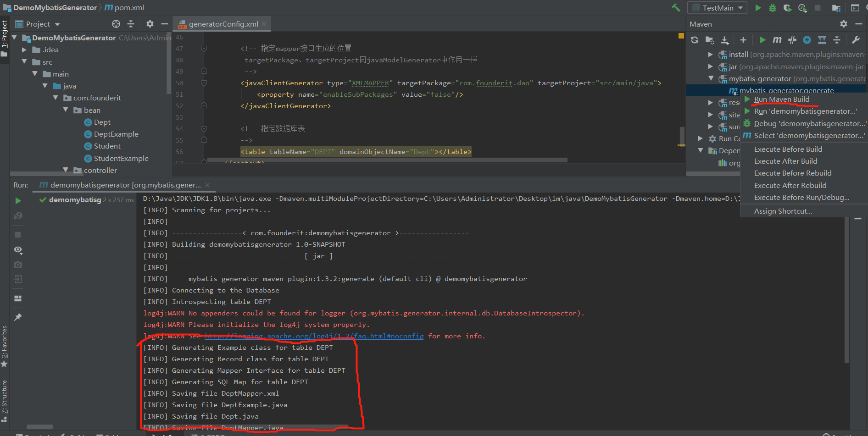The width and height of the screenshot is (868, 436).
Task: Add Maven project with plus icon
Action: pos(743,40)
